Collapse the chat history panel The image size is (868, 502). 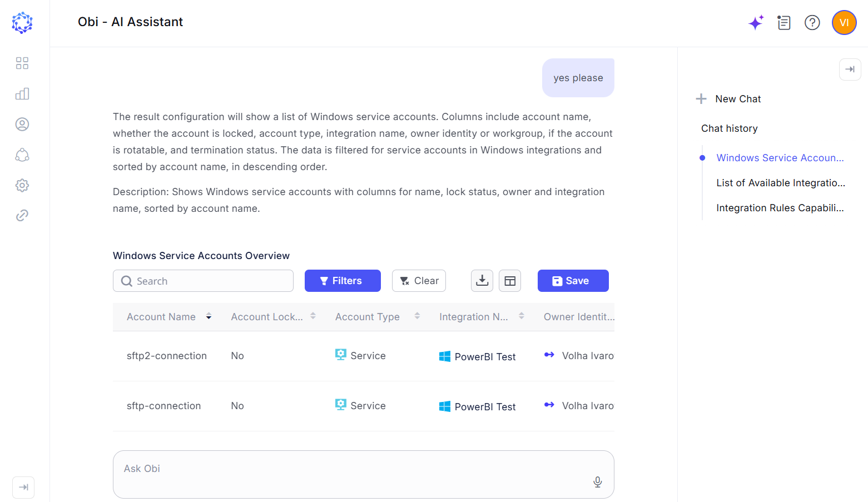point(850,69)
